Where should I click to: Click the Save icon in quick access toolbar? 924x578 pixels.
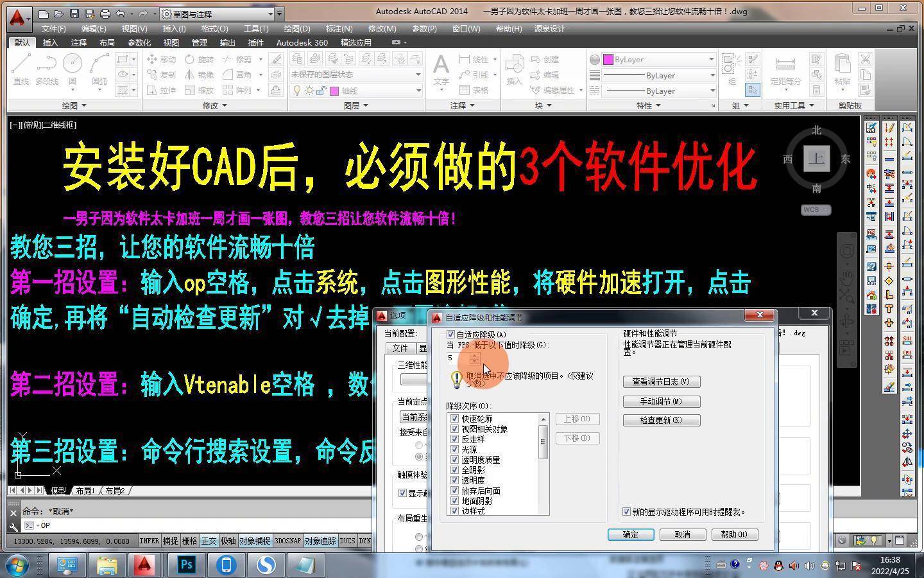pyautogui.click(x=74, y=13)
